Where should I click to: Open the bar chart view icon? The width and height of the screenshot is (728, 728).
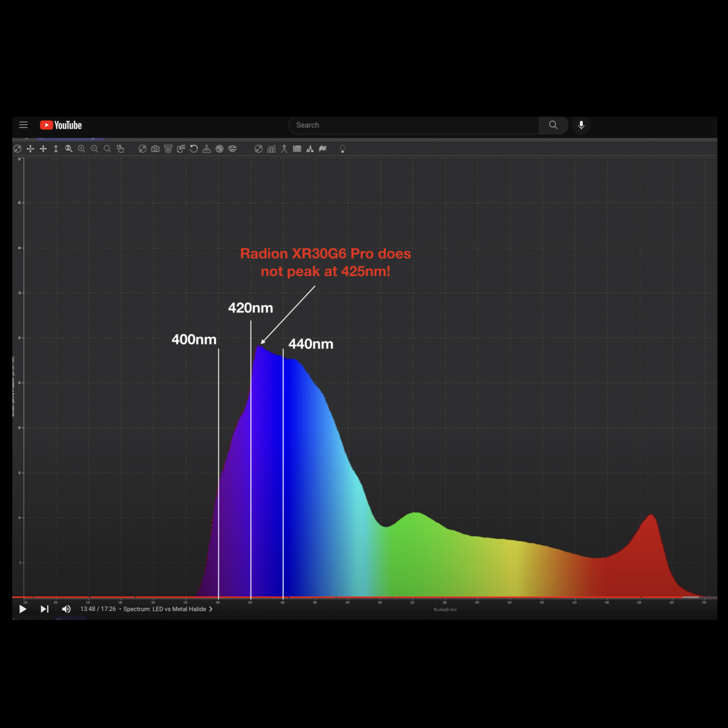pyautogui.click(x=271, y=149)
